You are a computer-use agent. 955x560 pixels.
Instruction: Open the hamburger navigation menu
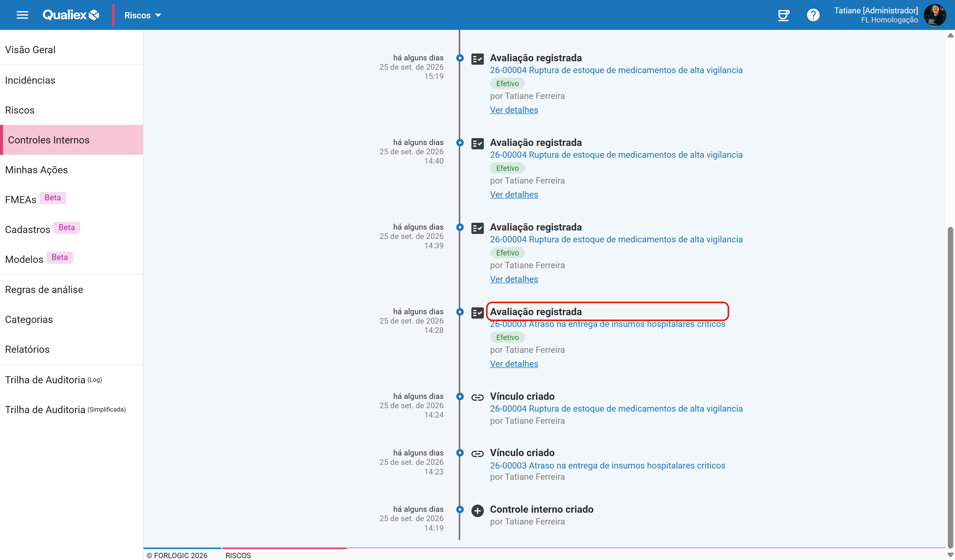click(x=22, y=15)
